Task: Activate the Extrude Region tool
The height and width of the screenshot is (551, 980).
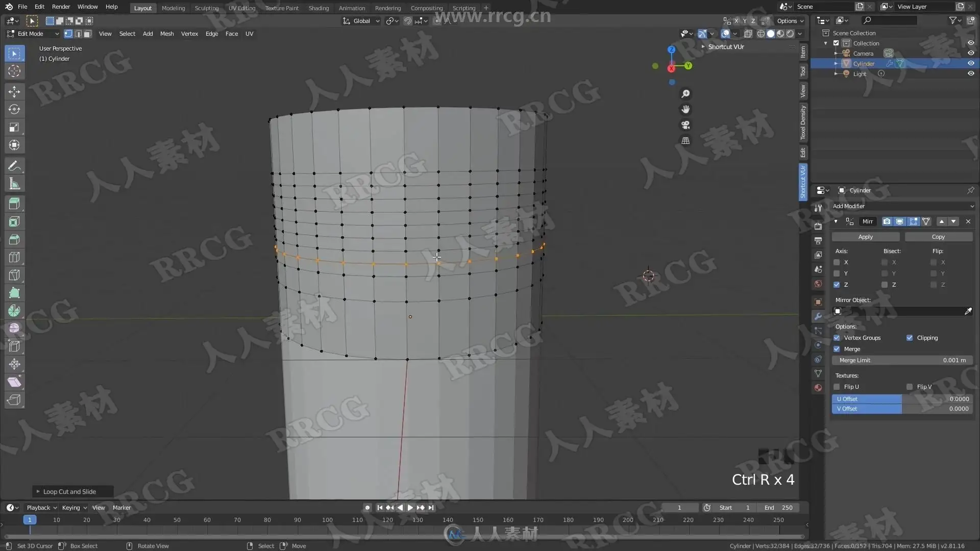Action: click(14, 204)
